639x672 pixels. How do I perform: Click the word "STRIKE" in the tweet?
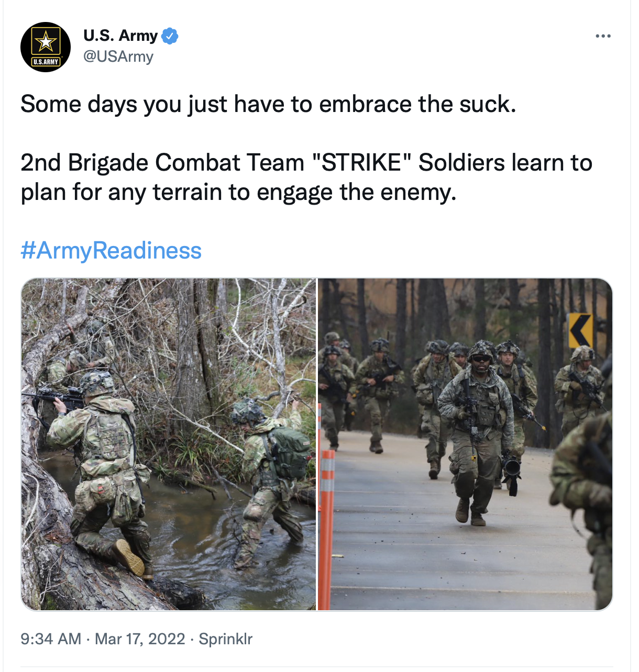[x=361, y=163]
